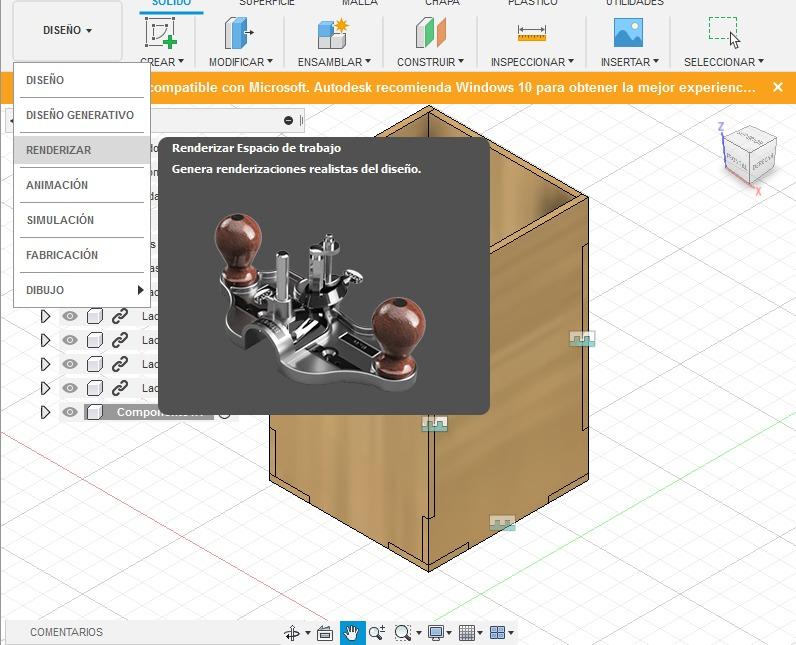The width and height of the screenshot is (796, 645).
Task: Open the Zoom window dropdown arrow
Action: (419, 633)
